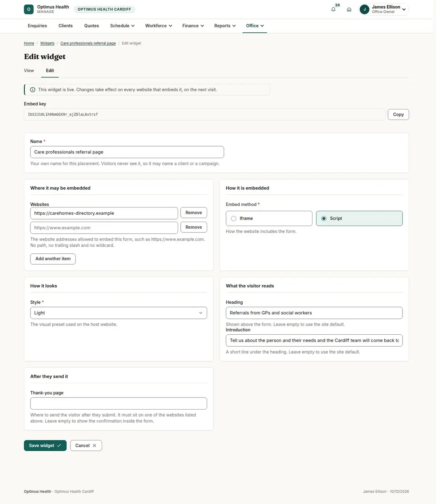Open the notifications bell icon
Screen dimensions: 436x504
333,9
